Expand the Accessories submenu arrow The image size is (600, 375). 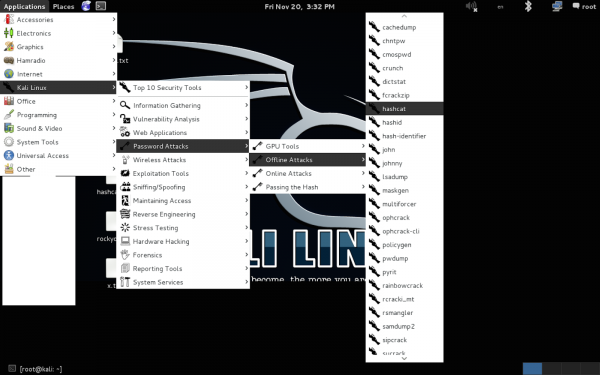tap(114, 20)
